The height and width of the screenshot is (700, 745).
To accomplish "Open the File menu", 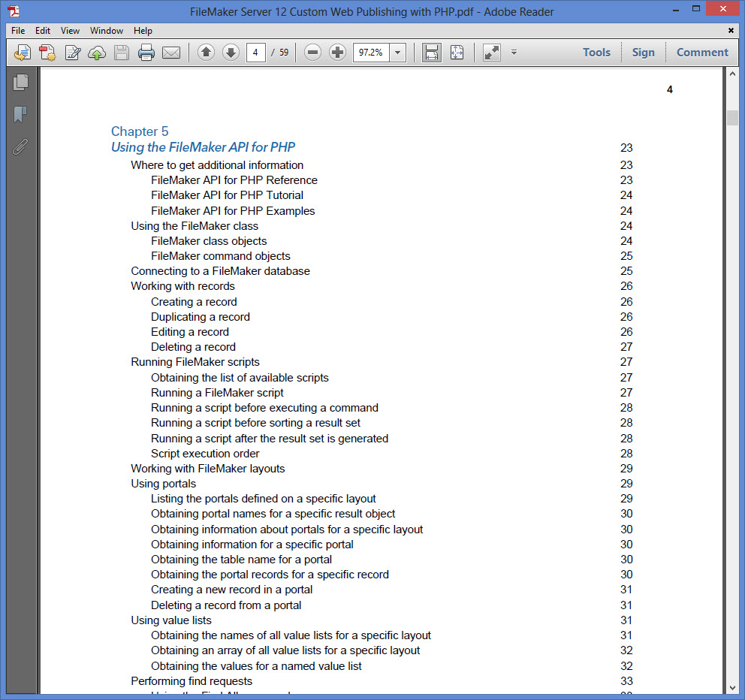I will (x=18, y=30).
